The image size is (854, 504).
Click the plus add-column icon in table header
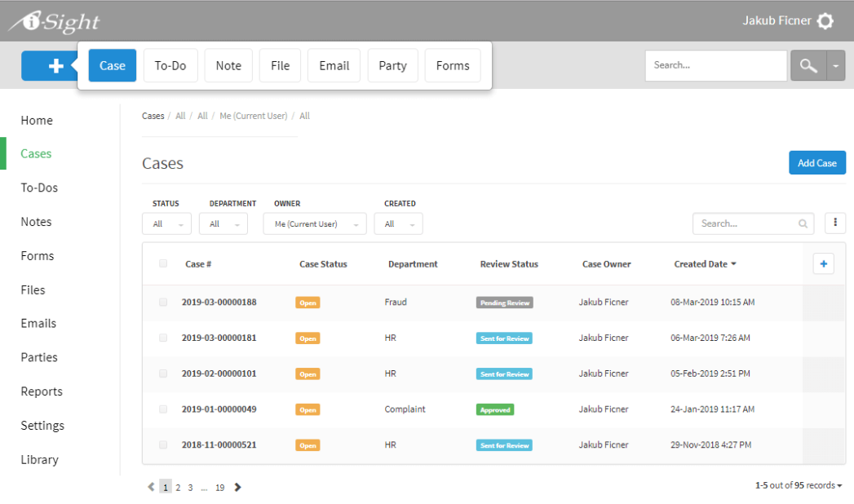click(824, 264)
